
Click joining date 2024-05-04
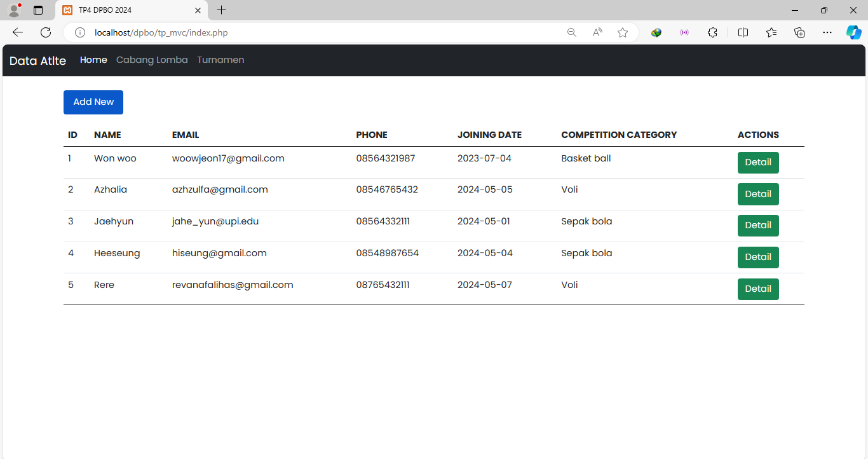[485, 253]
